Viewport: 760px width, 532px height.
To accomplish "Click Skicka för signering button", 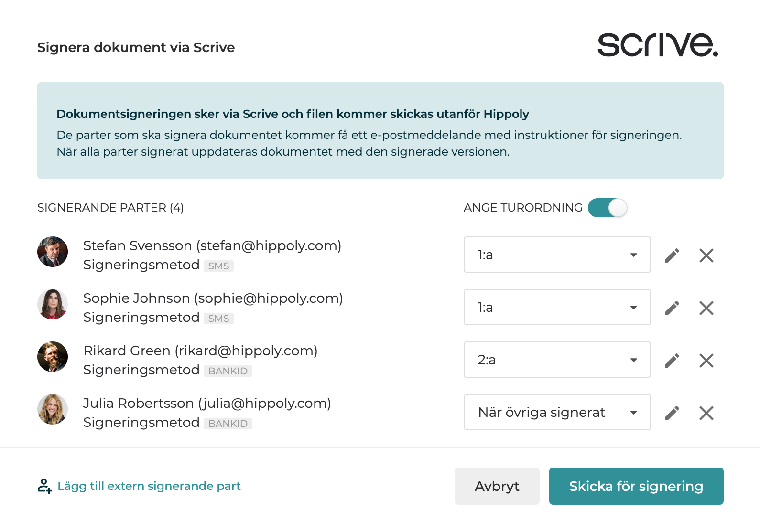I will click(x=636, y=486).
